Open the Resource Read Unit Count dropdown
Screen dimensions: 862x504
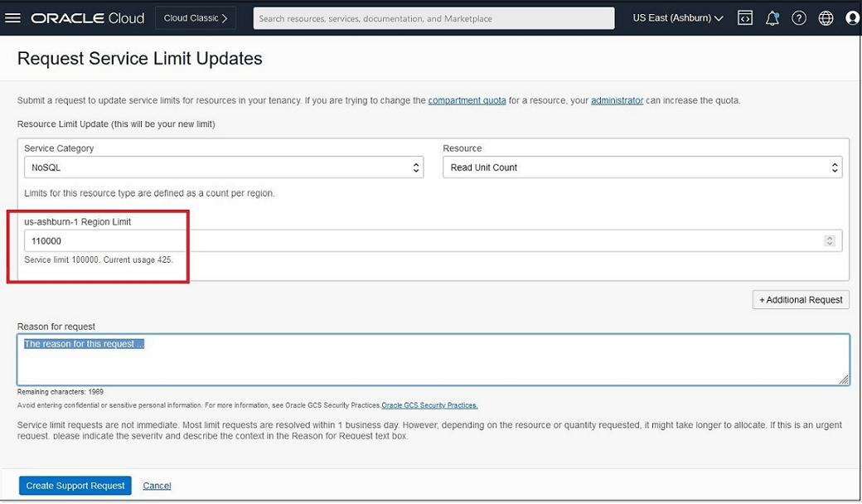642,167
